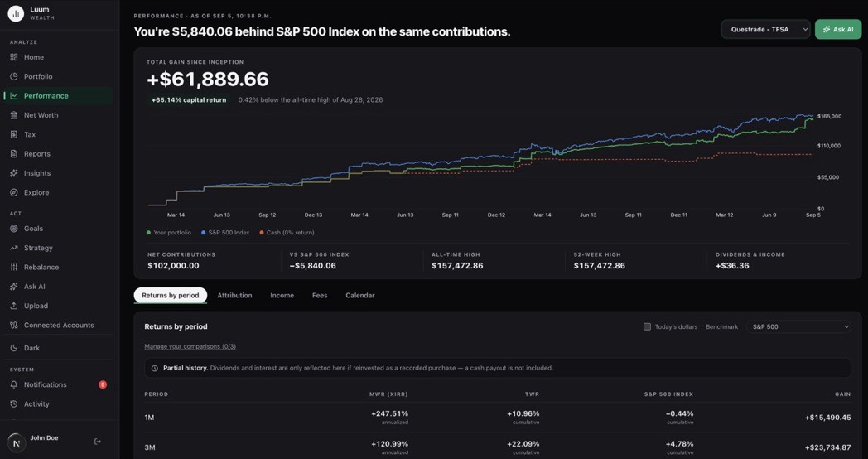This screenshot has width=868, height=459.
Task: Click the $165,000 chart axis label
Action: point(829,116)
